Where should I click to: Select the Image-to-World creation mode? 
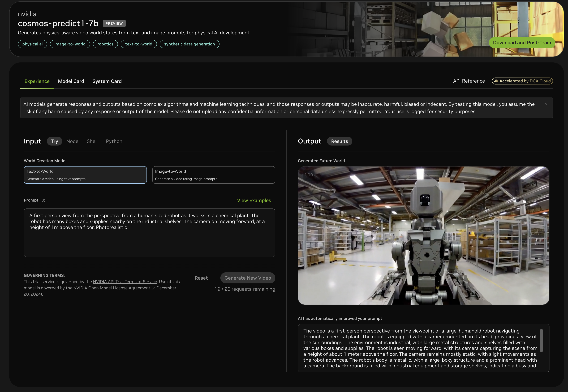pyautogui.click(x=214, y=175)
